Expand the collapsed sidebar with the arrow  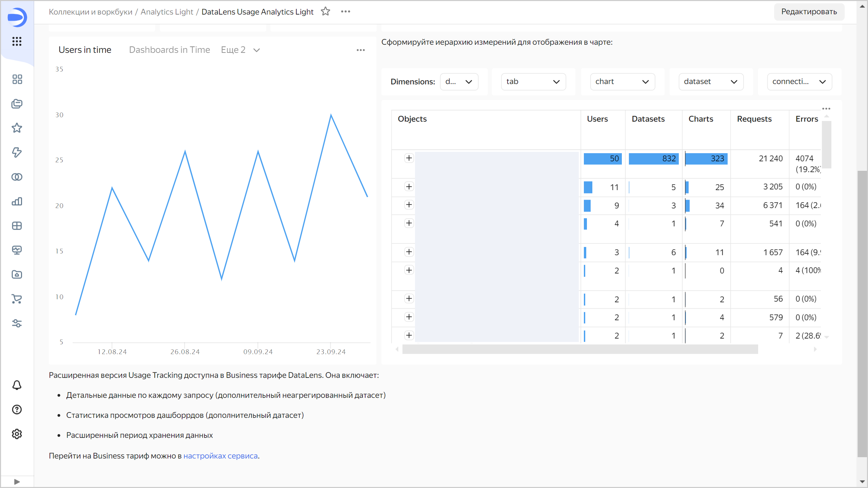click(x=17, y=481)
